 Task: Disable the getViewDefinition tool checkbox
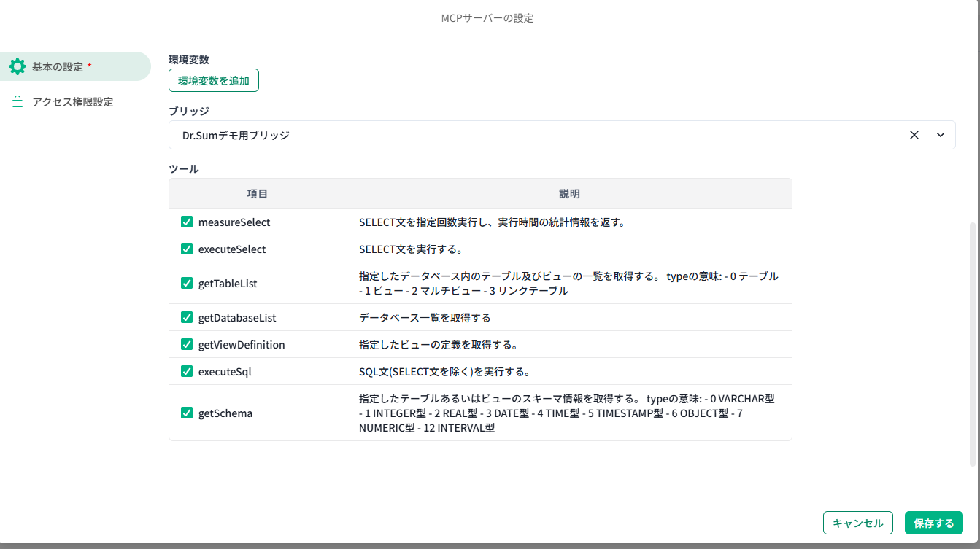coord(187,344)
